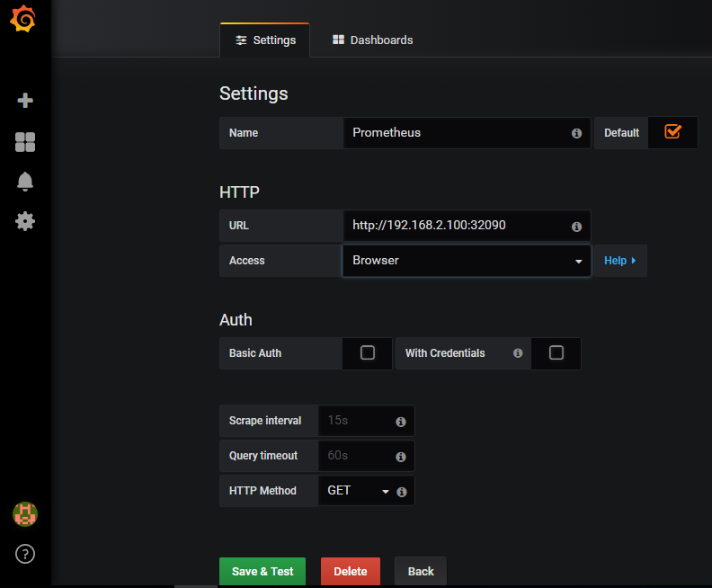The image size is (712, 588).
Task: Switch to the Settings tab
Action: [265, 40]
